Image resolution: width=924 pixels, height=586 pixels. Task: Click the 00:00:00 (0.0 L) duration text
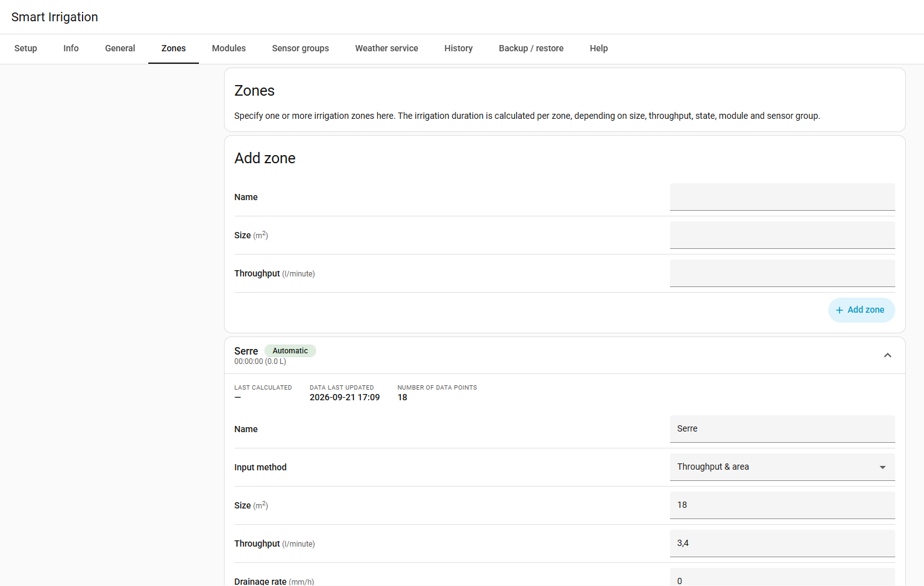pos(260,361)
